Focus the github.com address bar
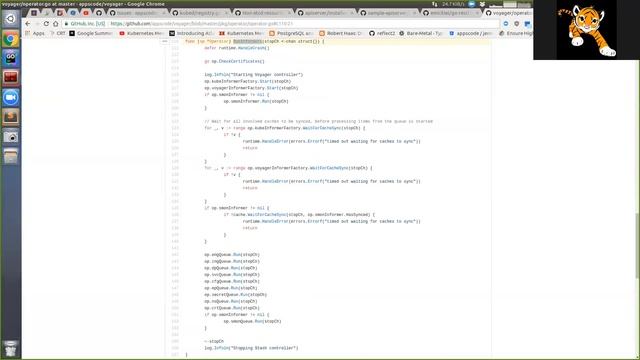Image resolution: width=640 pixels, height=360 pixels. (x=282, y=24)
